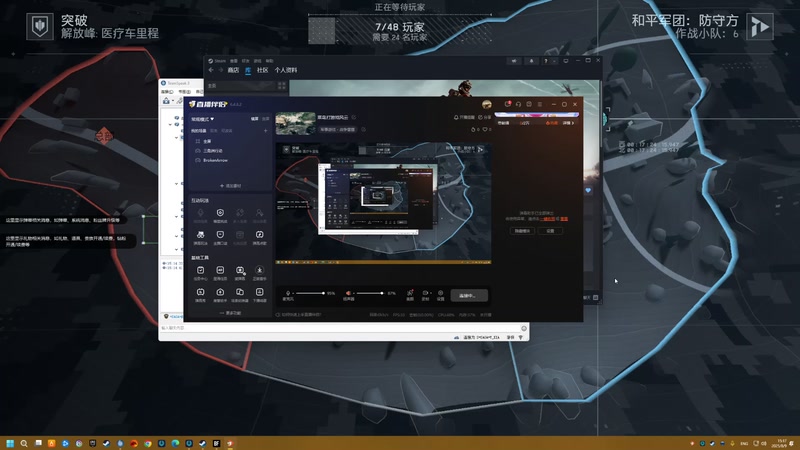The height and width of the screenshot is (450, 800).
Task: Open Steam 库 library tab
Action: pyautogui.click(x=248, y=70)
